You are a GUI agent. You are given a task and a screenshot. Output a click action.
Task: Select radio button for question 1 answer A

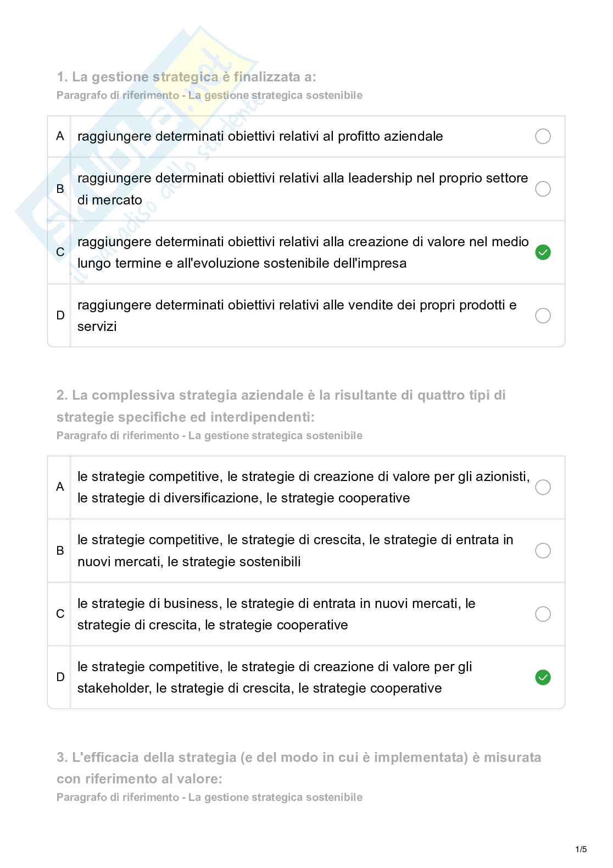click(x=542, y=136)
